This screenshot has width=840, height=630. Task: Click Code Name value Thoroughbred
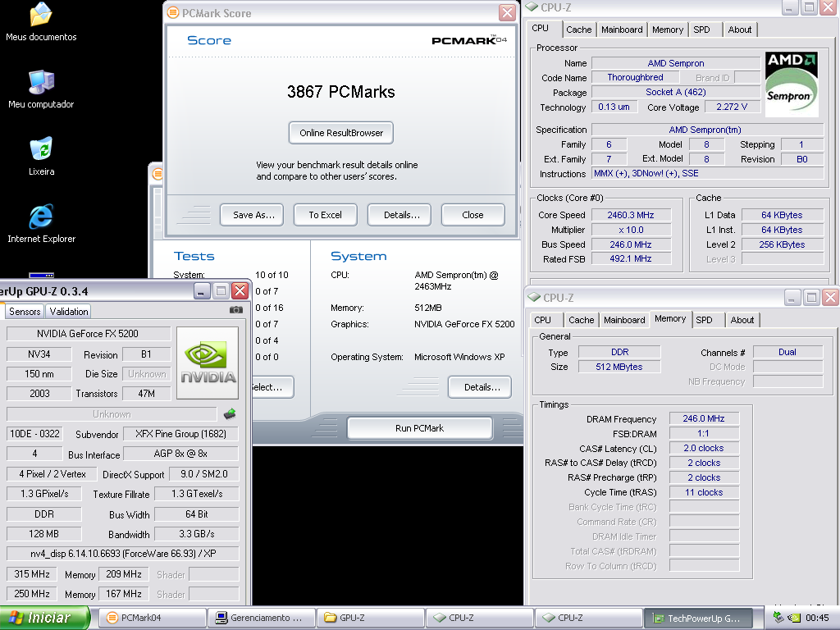(636, 78)
